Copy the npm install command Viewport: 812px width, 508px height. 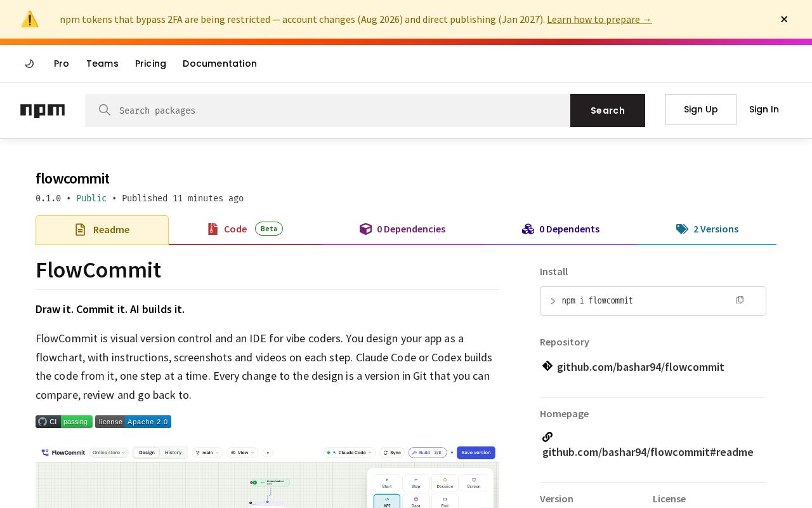pyautogui.click(x=740, y=300)
